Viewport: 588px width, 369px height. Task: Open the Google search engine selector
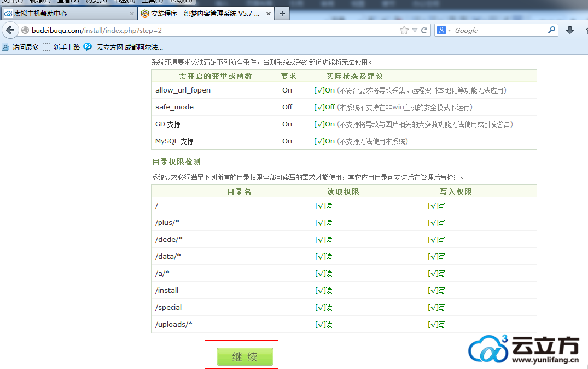click(x=444, y=30)
